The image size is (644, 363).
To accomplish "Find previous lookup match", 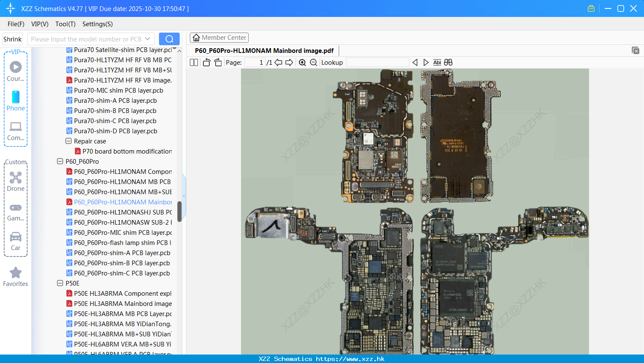I will click(415, 62).
